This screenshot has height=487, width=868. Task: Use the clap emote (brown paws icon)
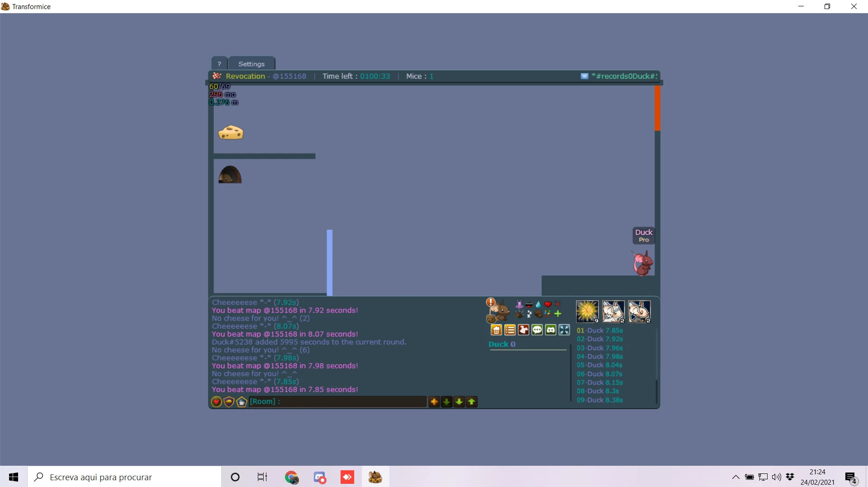(x=519, y=314)
